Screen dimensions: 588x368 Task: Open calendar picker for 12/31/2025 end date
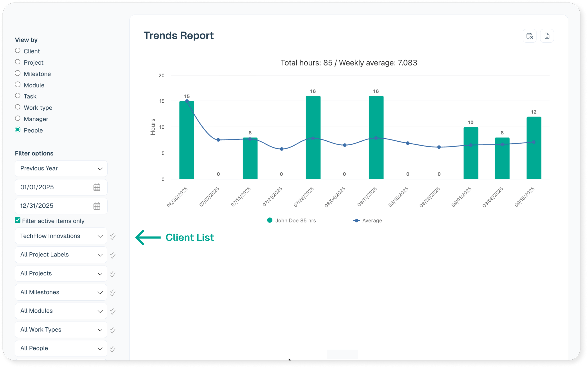[x=97, y=206]
